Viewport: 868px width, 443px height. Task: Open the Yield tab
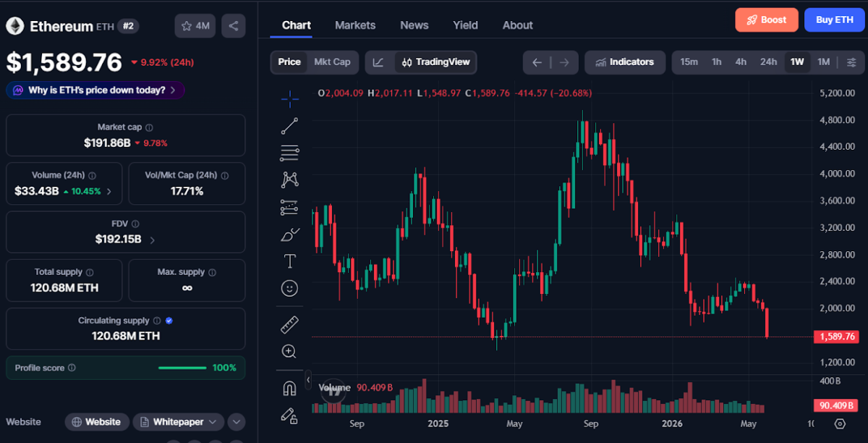[465, 25]
